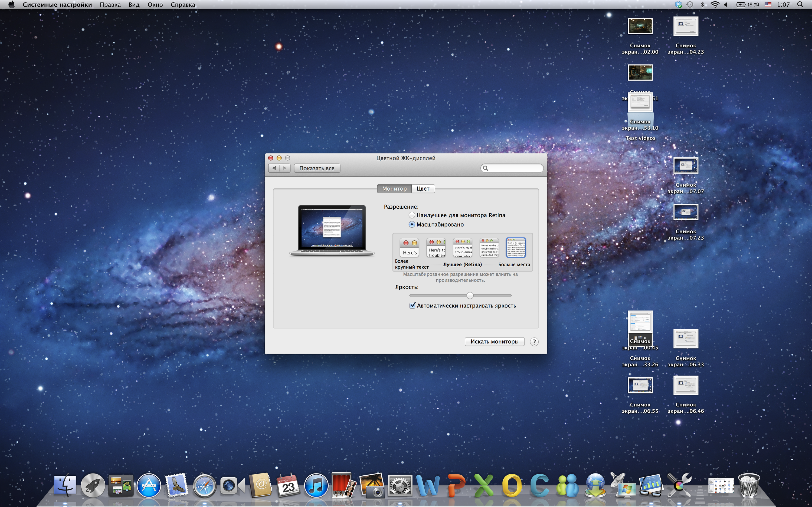This screenshot has width=812, height=507.
Task: Open the Apple menu
Action: (11, 5)
